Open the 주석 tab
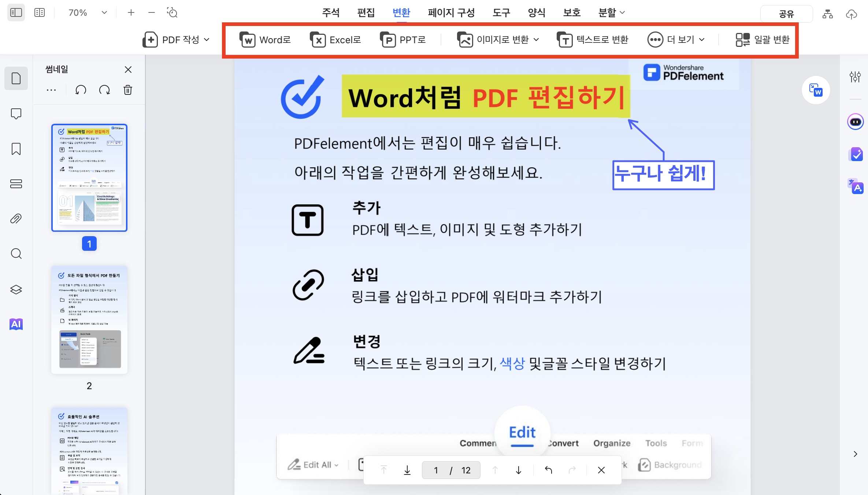This screenshot has width=868, height=495. click(331, 13)
